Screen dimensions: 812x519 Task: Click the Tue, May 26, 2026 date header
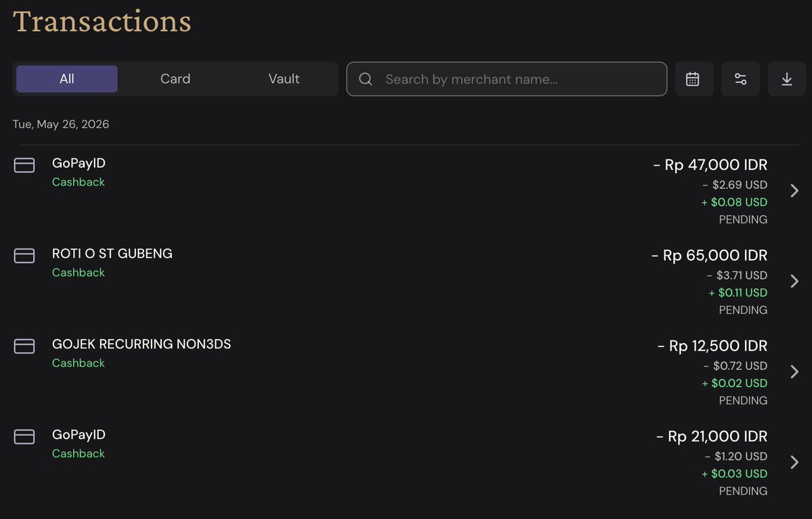point(61,125)
